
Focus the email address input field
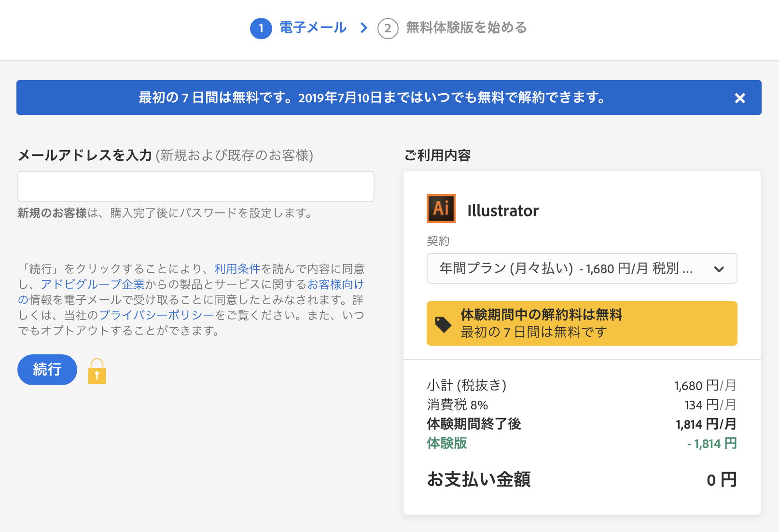point(196,186)
